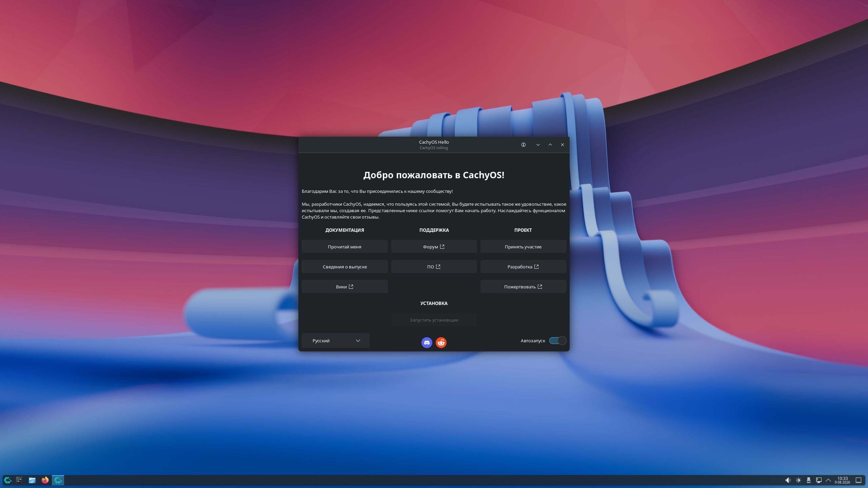Click the Принять участие button
868x488 pixels.
pos(523,247)
